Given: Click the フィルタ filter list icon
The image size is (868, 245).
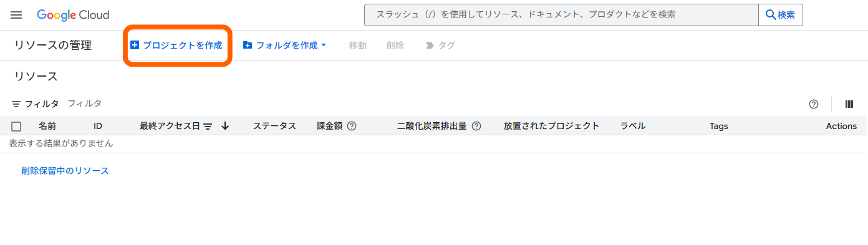Looking at the screenshot, I should (17, 104).
